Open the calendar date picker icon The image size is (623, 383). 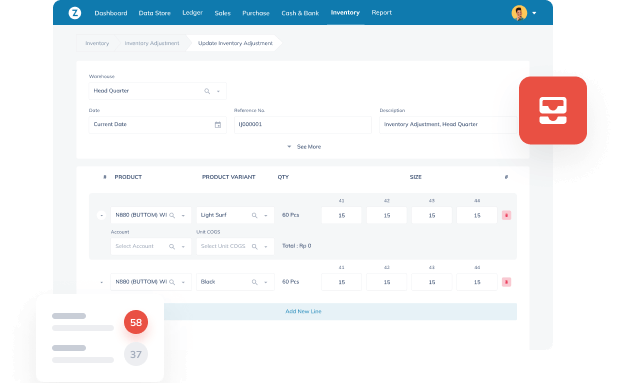tap(218, 125)
